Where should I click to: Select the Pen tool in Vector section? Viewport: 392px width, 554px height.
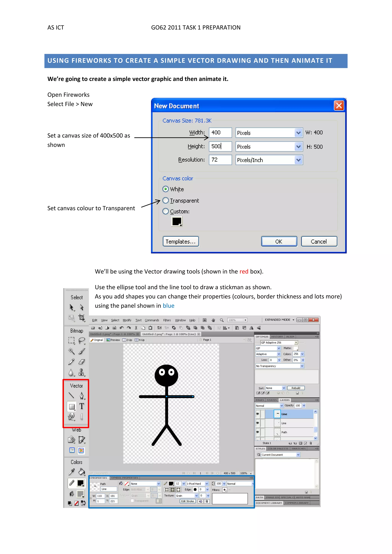(x=82, y=395)
